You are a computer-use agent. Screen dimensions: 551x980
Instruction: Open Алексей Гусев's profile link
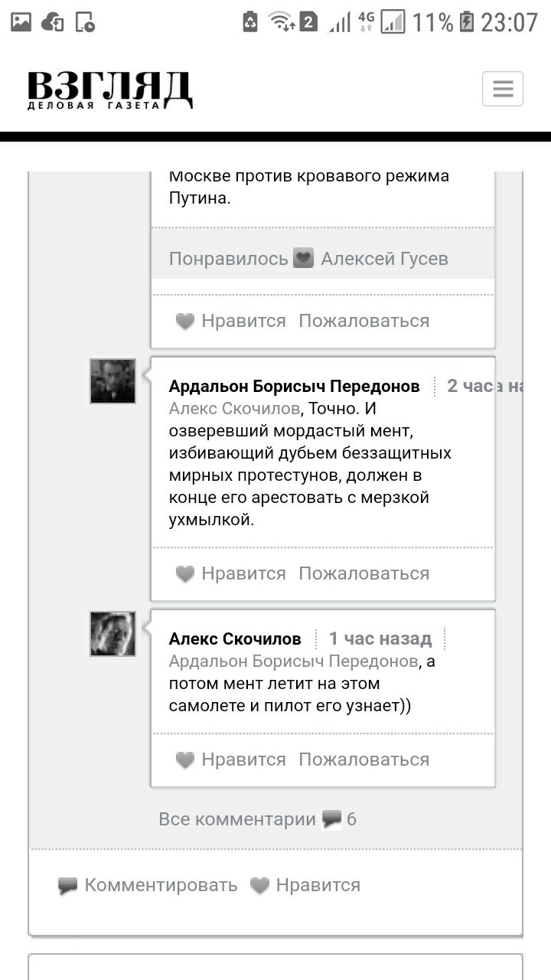point(384,259)
